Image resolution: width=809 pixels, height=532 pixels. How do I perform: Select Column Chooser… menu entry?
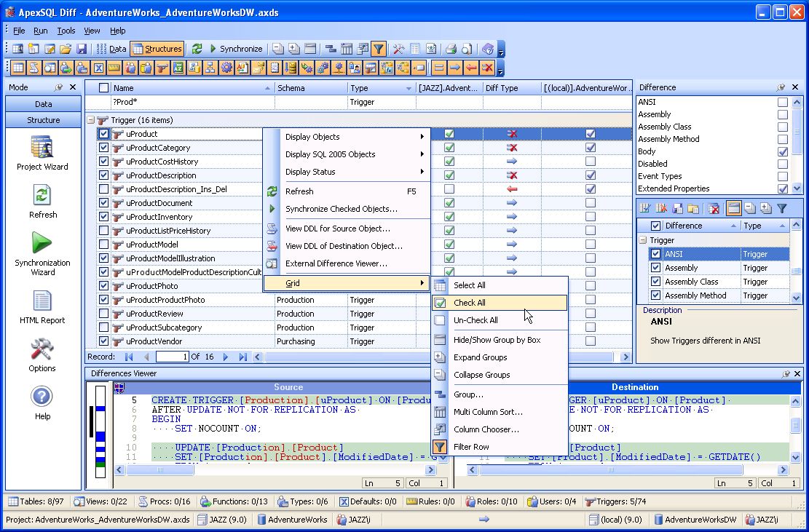click(x=486, y=429)
